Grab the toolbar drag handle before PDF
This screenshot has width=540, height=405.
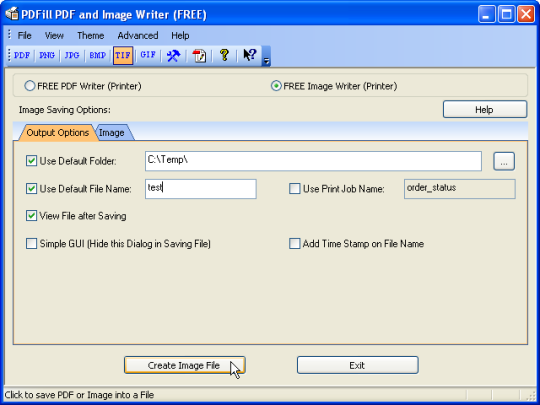(x=9, y=55)
